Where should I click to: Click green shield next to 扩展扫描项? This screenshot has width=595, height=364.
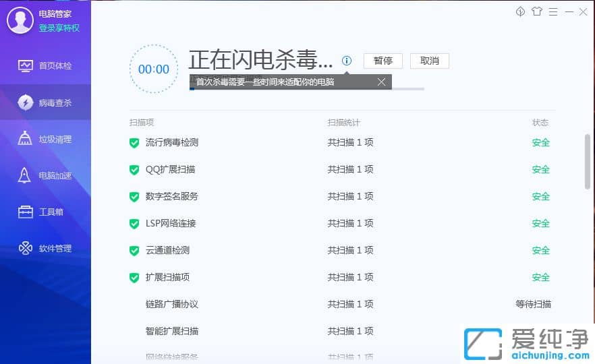pos(134,278)
